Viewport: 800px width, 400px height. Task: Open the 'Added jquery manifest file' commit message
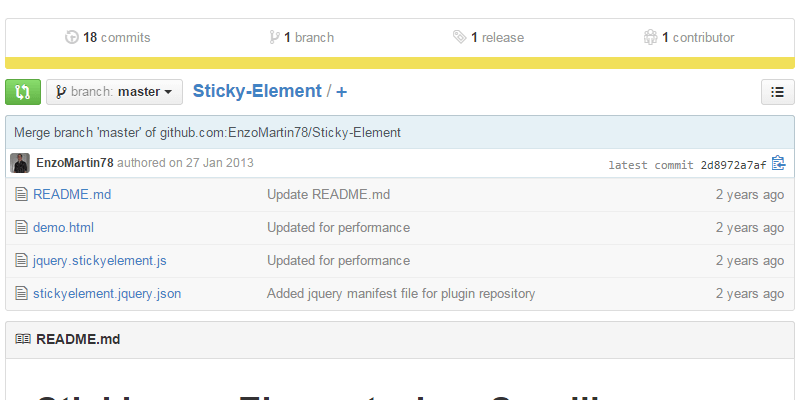point(401,294)
